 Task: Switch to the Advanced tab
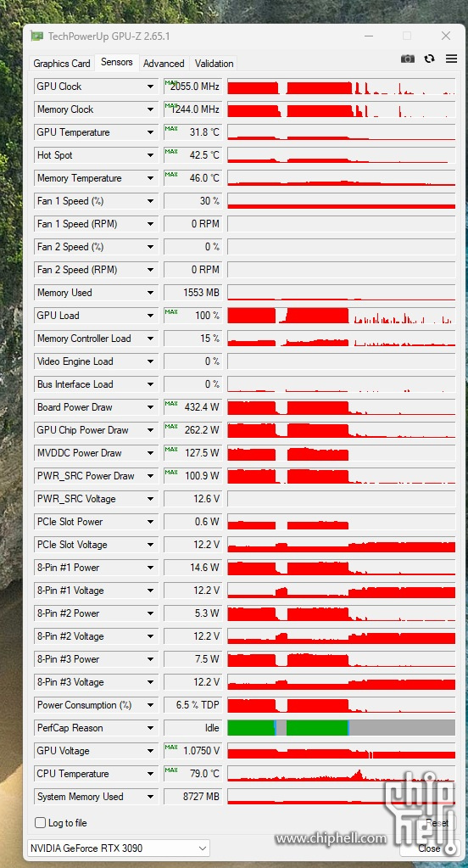coord(164,63)
